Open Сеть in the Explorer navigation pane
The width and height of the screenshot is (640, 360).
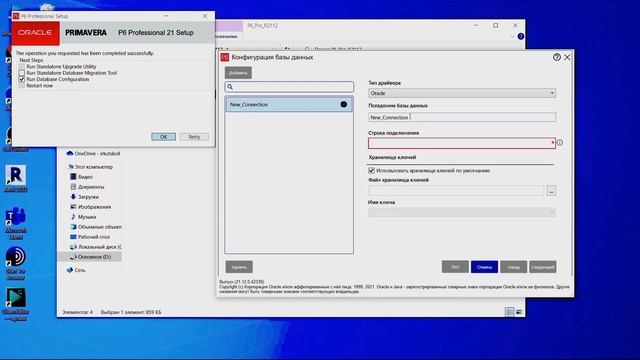pos(76,270)
